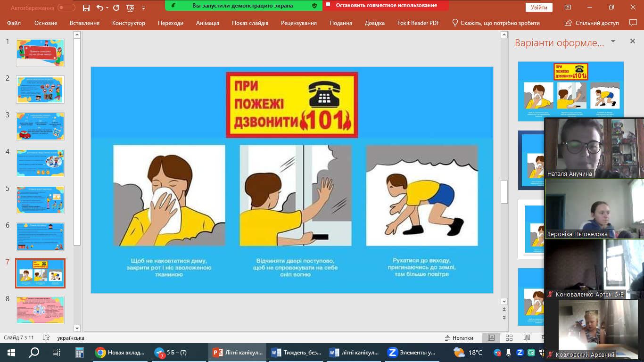The height and width of the screenshot is (362, 644).
Task: Toggle the Автозбереження switch
Action: 66,8
